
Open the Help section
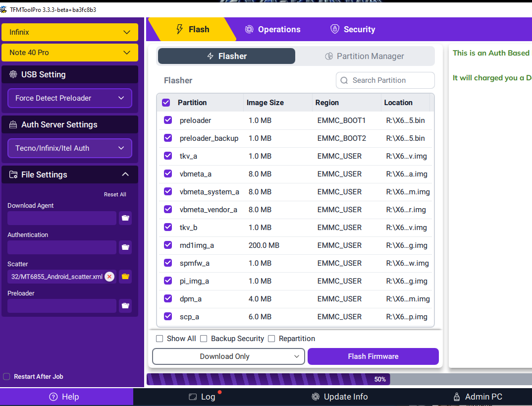pyautogui.click(x=66, y=397)
